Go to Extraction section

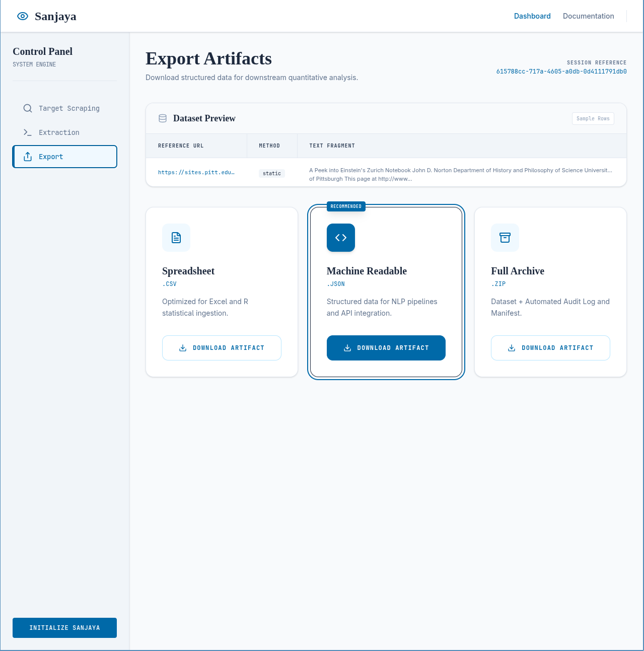coord(65,132)
